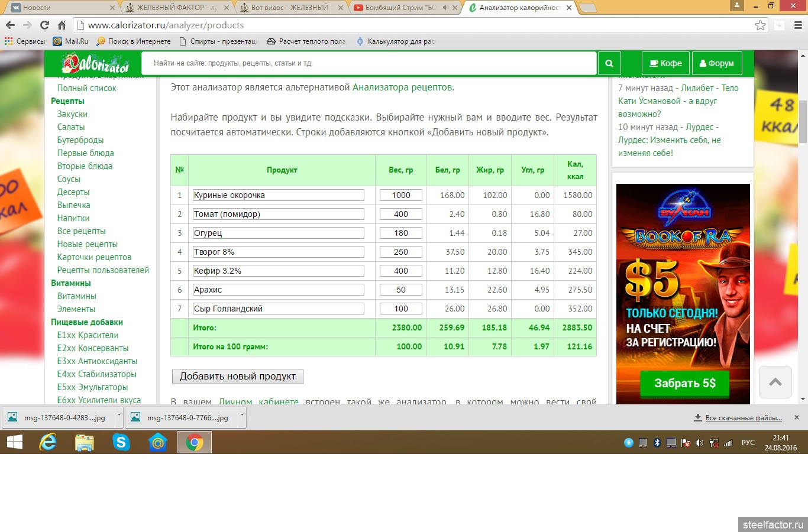Screen dimensions: 808x532
Task: Open Mail.Ru bookmark
Action: [x=70, y=41]
